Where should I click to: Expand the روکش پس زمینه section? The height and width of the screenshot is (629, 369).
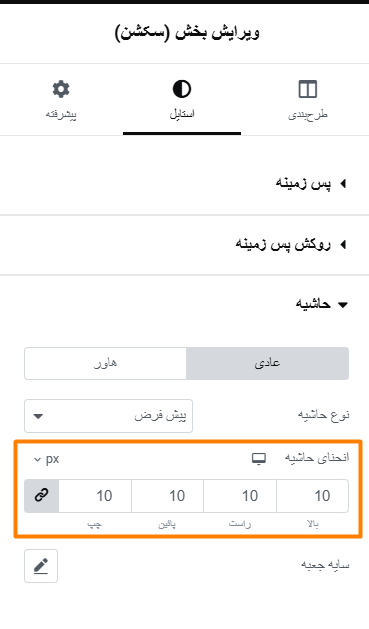click(291, 244)
